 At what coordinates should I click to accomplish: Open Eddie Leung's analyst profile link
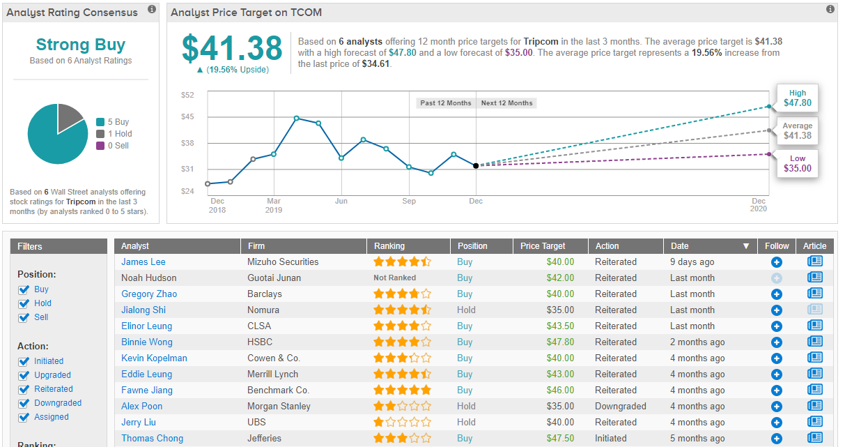(146, 374)
